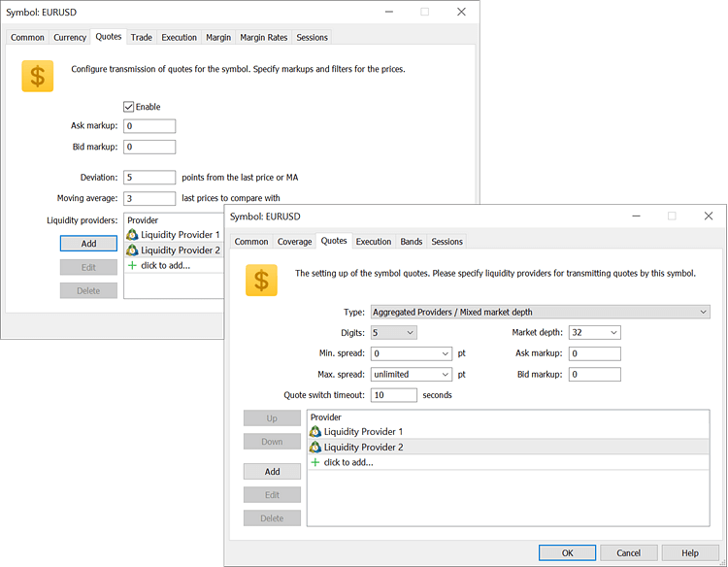
Task: Click Add button in the back dialog
Action: (88, 244)
